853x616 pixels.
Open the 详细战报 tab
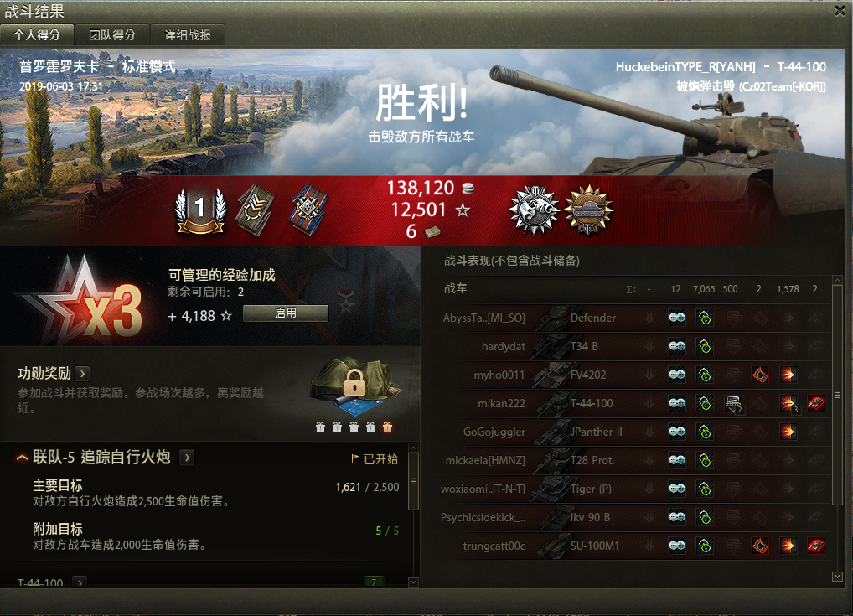(x=188, y=35)
